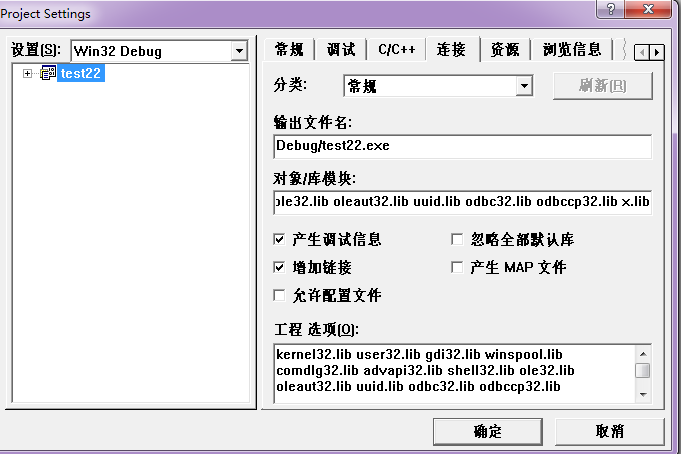Screen dimensions: 681x454
Task: Open the 分类 category dropdown arrow
Action: pos(524,86)
